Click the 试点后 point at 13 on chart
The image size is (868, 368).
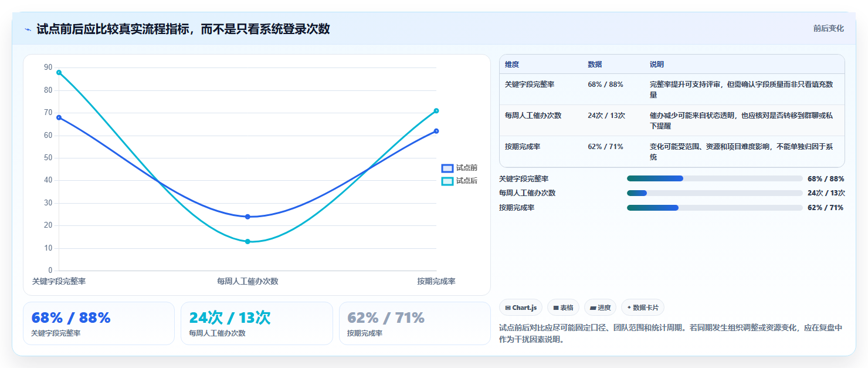click(x=247, y=241)
